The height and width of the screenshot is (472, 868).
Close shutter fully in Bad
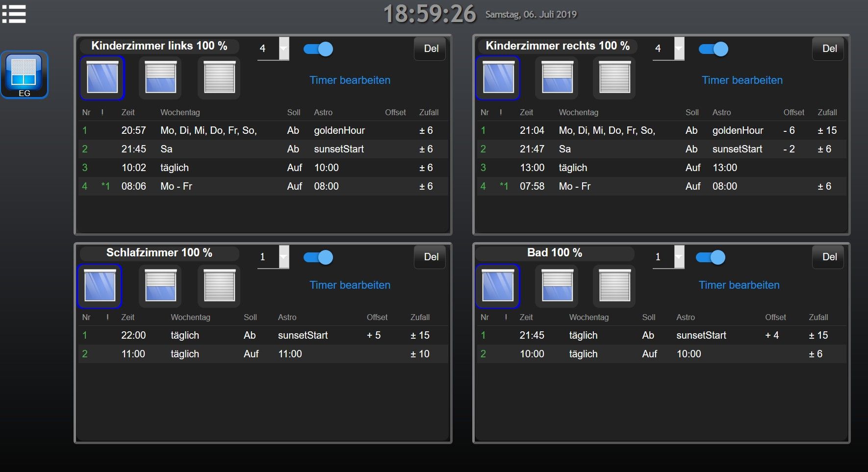614,286
